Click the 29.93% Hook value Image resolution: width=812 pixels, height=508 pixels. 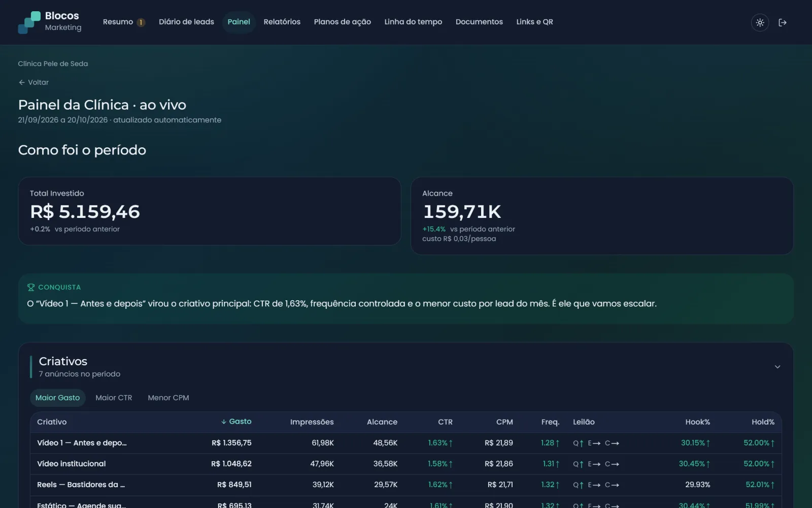pos(697,485)
